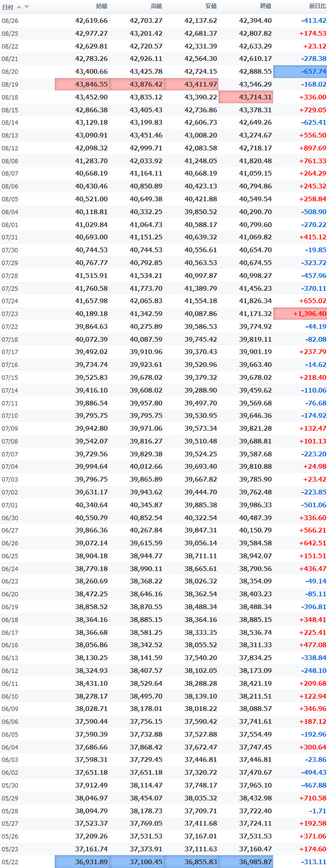Select the change value -1.71
The image size is (327, 868).
point(318,811)
